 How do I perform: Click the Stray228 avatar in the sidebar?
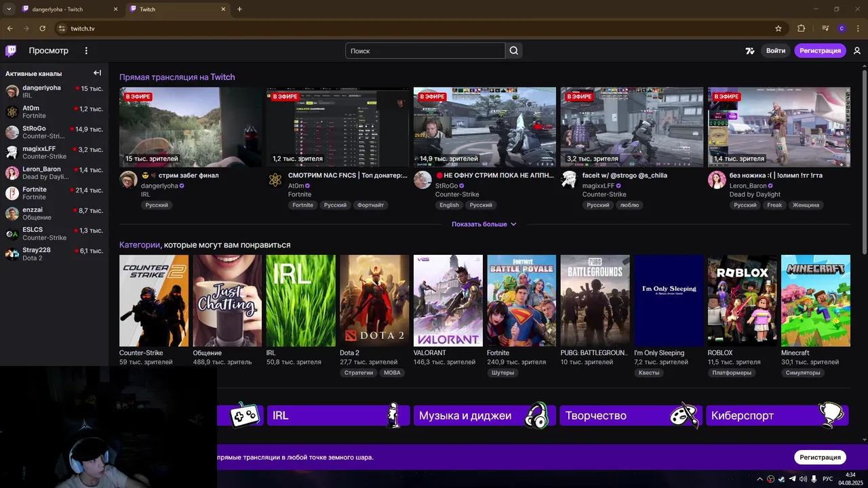pyautogui.click(x=12, y=254)
